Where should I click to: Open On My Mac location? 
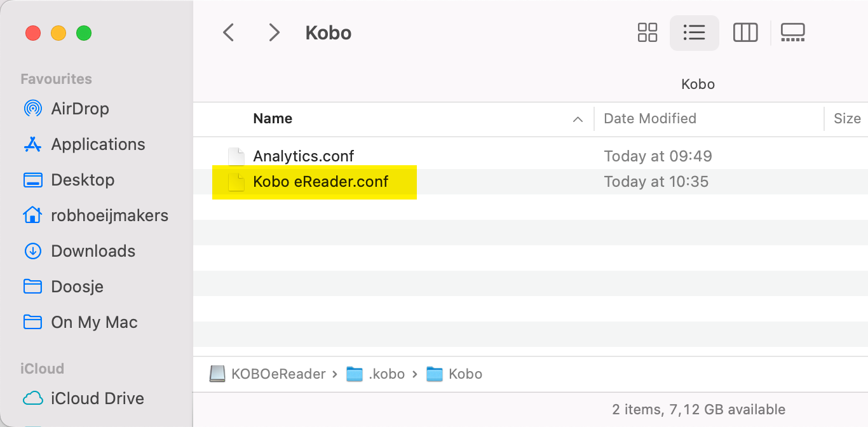click(x=94, y=322)
